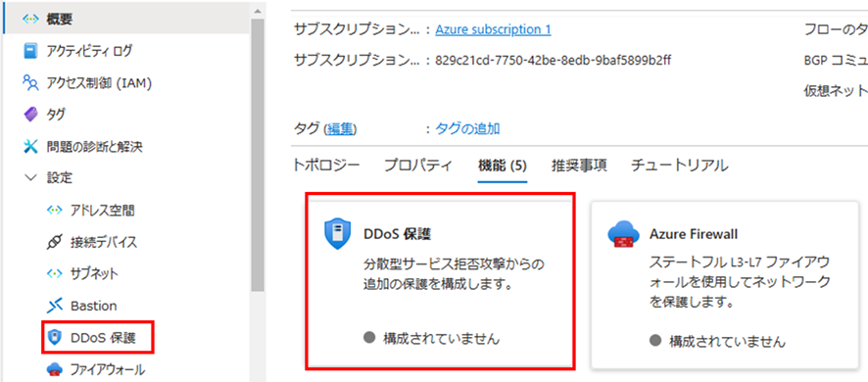This screenshot has height=382, width=868.
Task: Click the DDoS card description text
Action: [454, 274]
